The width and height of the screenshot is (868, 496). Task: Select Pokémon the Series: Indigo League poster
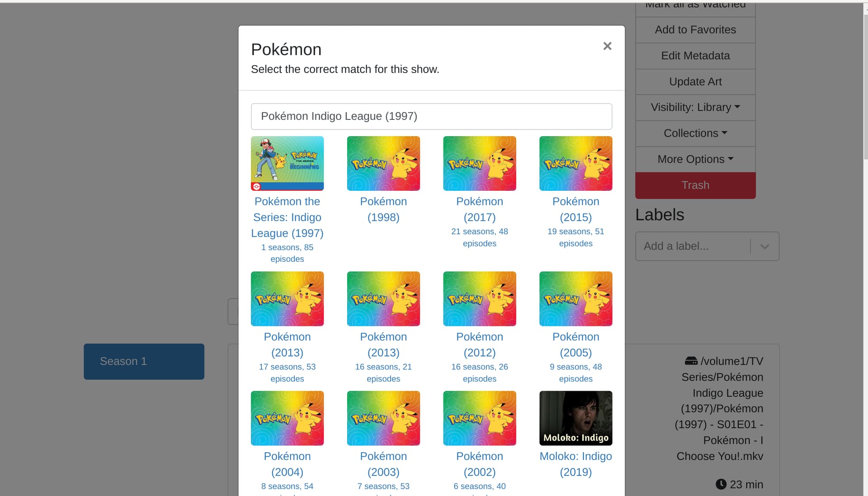(287, 163)
